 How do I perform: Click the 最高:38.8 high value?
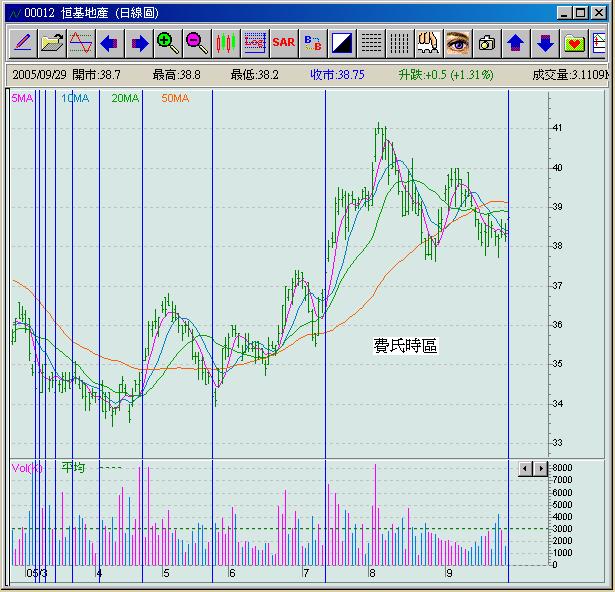tap(176, 75)
